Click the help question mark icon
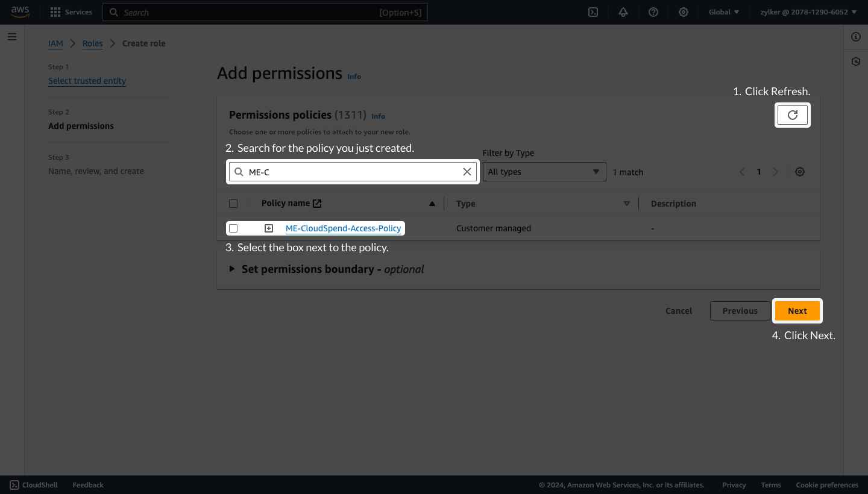The image size is (868, 494). point(653,12)
